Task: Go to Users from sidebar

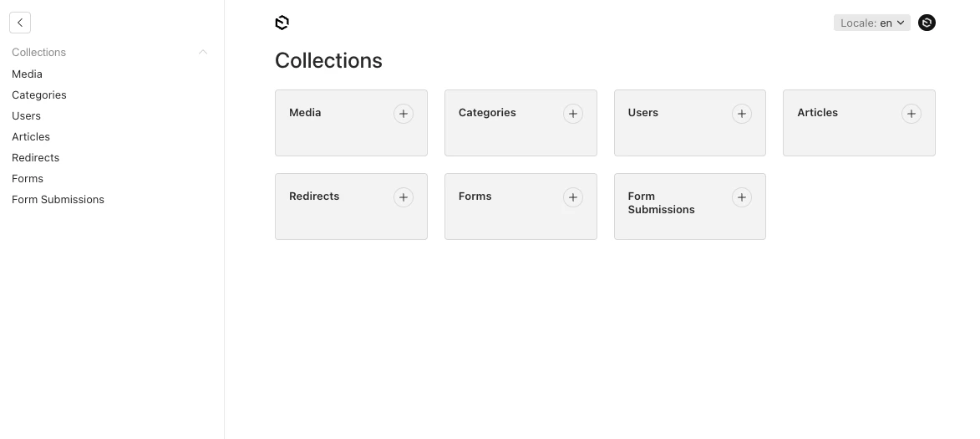Action: 26,115
